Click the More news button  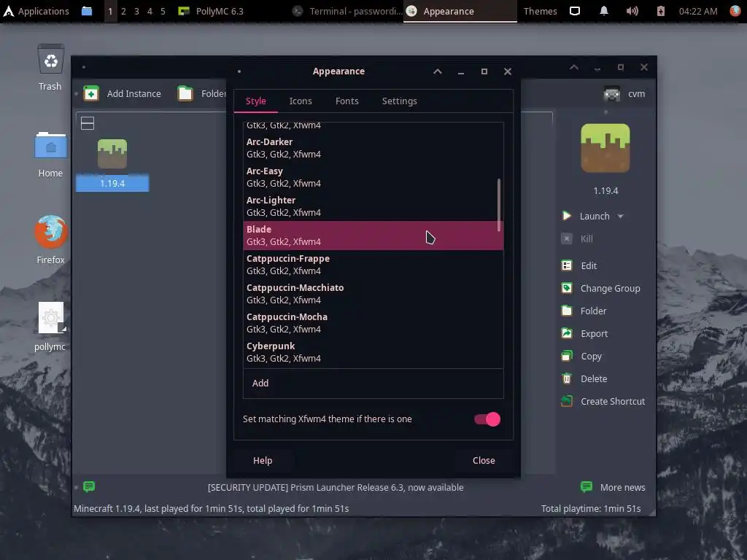613,487
